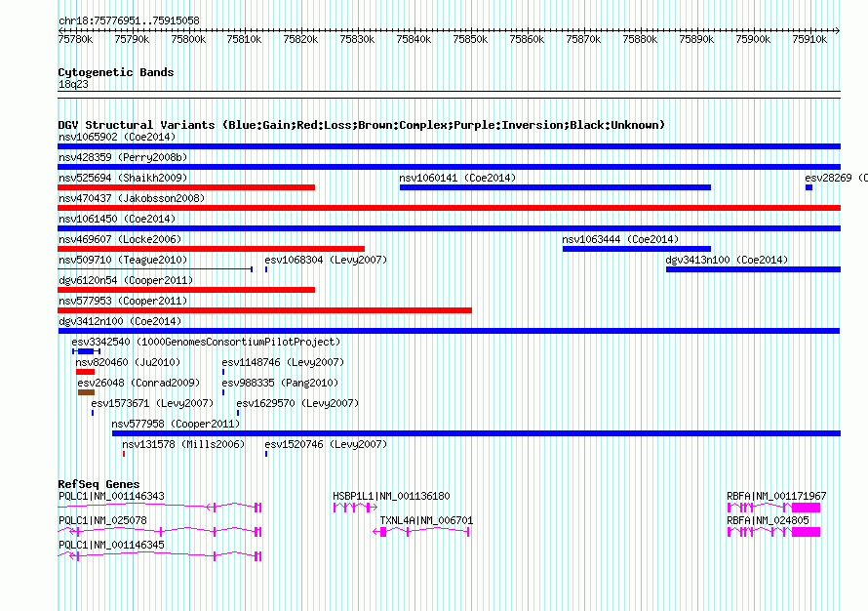Select the esv1068304 (Levy2007) marker
Viewport: 868px width, 611px height.
coord(266,269)
